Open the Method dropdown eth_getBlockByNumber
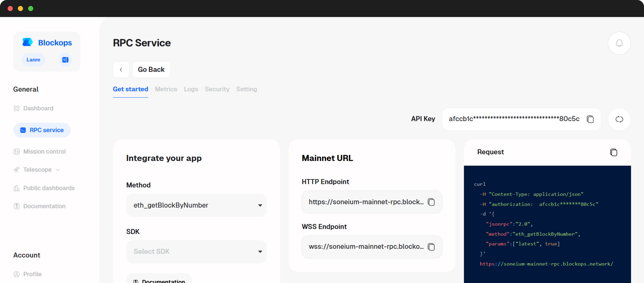 196,205
